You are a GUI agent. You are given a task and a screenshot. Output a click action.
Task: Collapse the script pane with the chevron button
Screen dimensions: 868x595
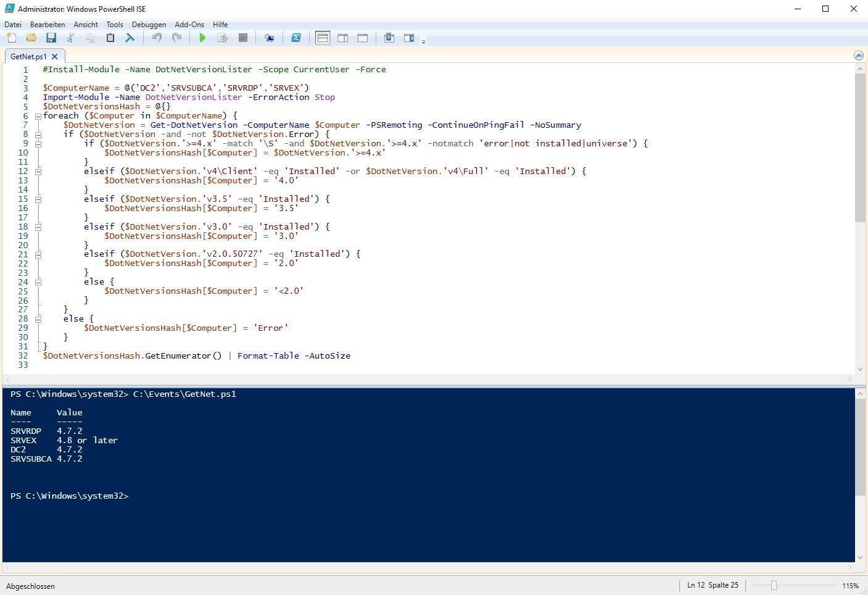click(858, 56)
